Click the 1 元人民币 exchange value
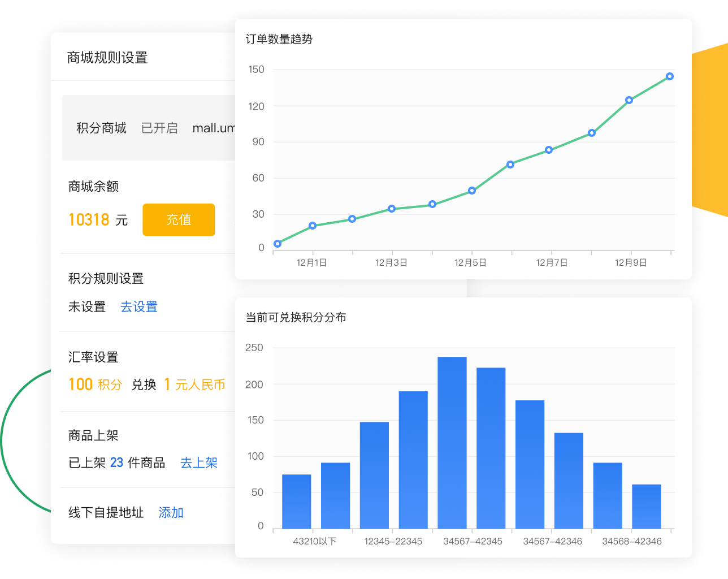This screenshot has height=579, width=728. pos(195,385)
